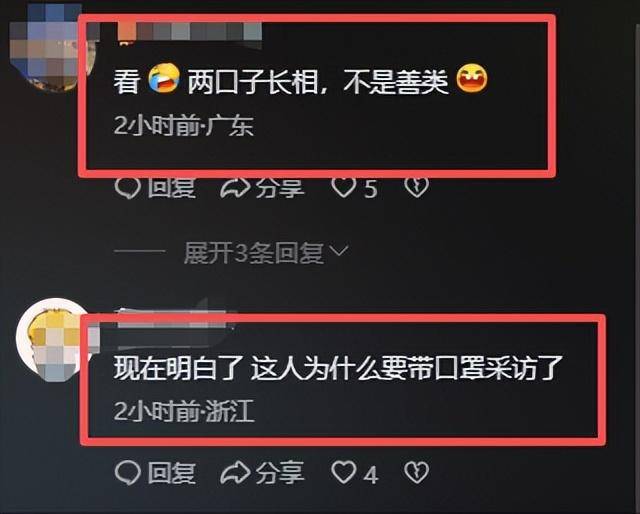Open first commenter's pixelated avatar
This screenshot has width=640, height=514.
point(51,44)
